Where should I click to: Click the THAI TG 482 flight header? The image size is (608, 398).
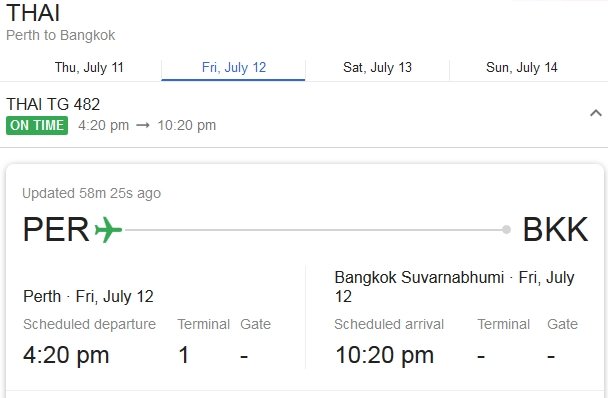[x=53, y=104]
